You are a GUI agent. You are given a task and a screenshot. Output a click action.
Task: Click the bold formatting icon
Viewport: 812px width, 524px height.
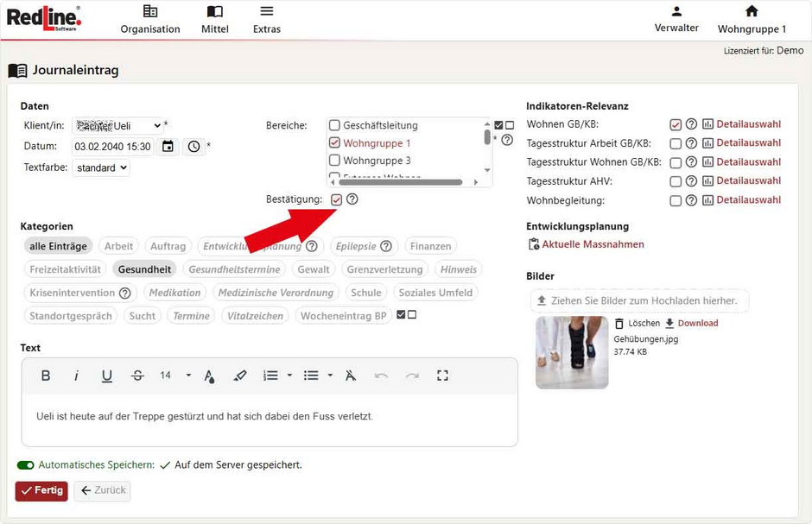(46, 376)
